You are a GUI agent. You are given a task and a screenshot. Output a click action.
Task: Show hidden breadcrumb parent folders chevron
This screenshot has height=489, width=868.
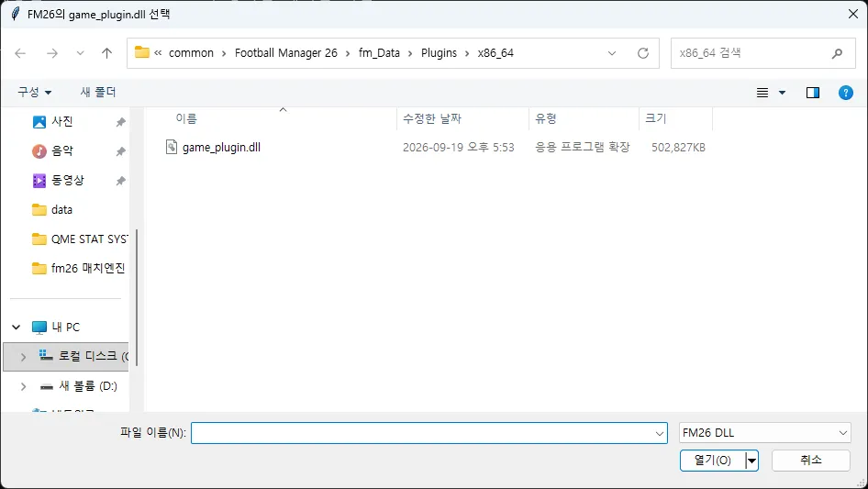click(158, 53)
